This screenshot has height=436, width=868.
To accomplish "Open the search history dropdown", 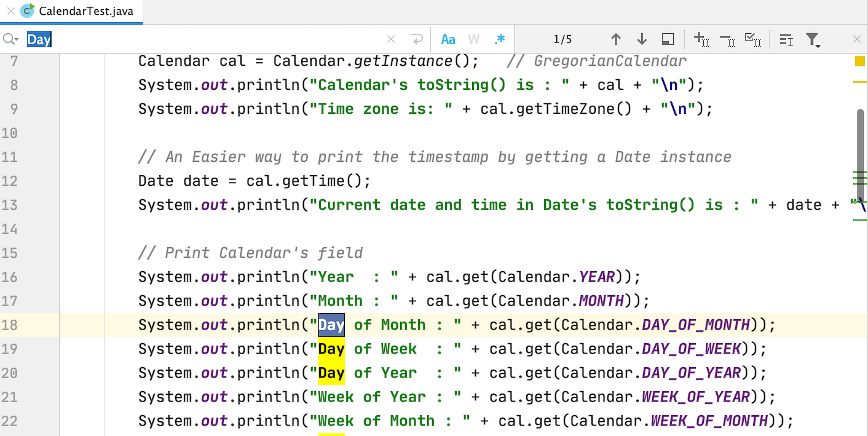I will 10,39.
